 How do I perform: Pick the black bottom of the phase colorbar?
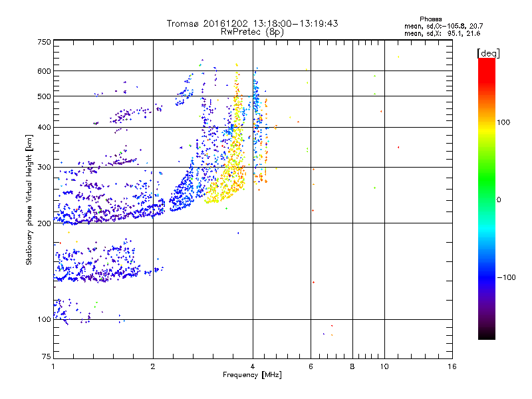487,335
